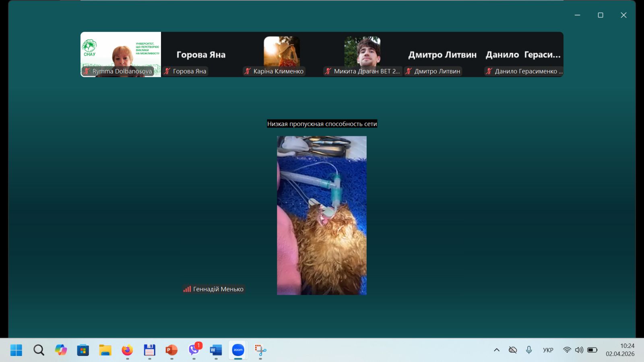
Task: Expand the hidden system tray icons chevron
Action: (497, 350)
